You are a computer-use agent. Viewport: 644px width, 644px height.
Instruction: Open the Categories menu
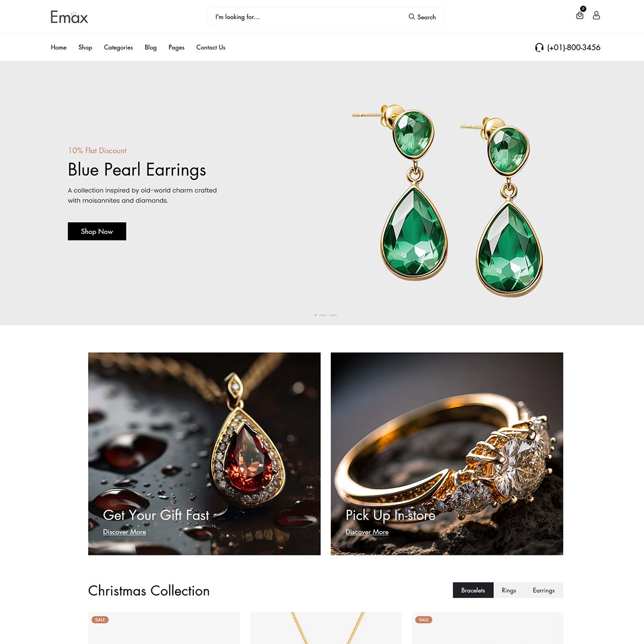pos(118,47)
